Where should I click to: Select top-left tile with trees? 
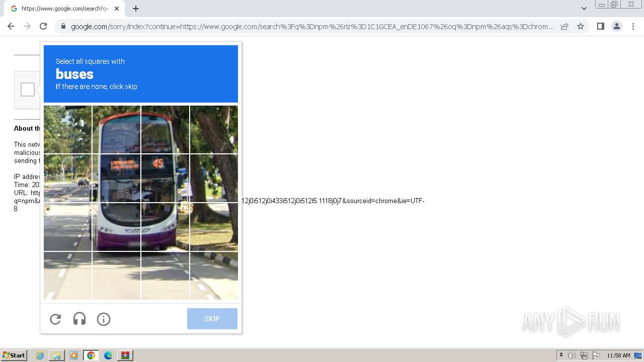tap(67, 129)
